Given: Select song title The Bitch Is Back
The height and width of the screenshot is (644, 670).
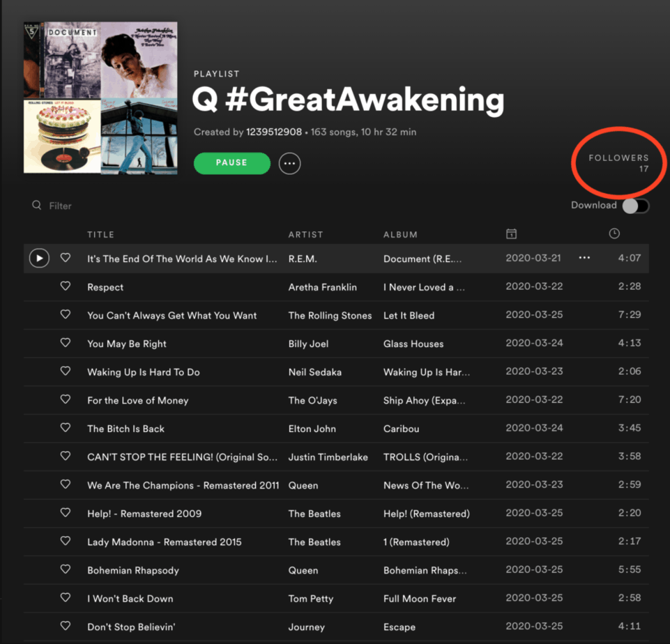Looking at the screenshot, I should pos(126,429).
